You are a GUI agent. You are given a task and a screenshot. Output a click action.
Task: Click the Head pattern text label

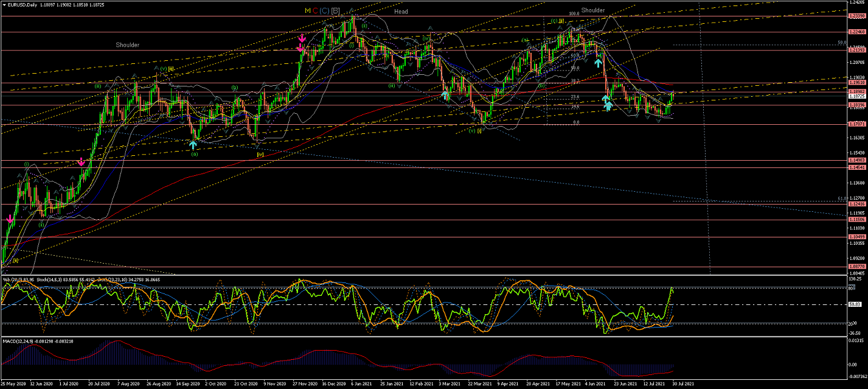point(401,12)
